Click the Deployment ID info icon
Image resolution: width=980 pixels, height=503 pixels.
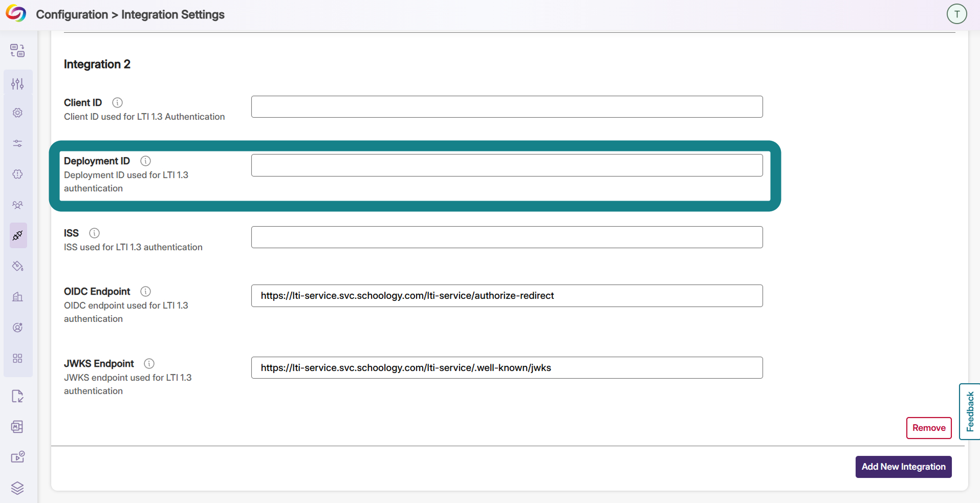click(145, 161)
